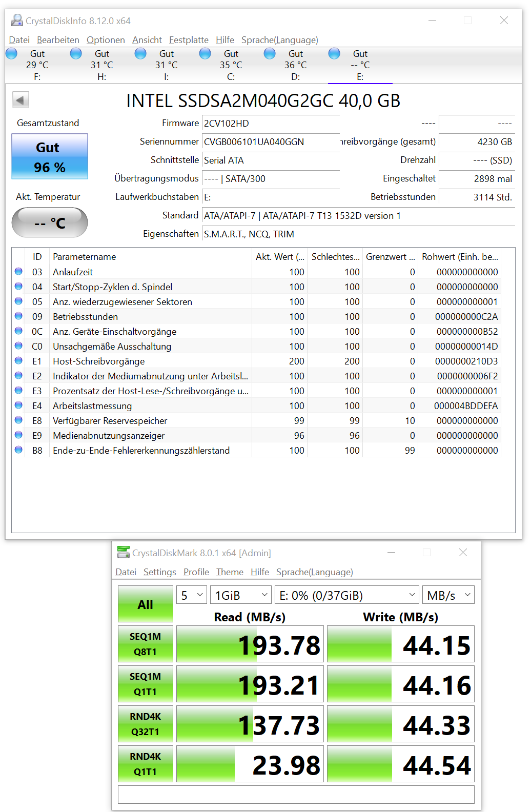
Task: Open Sprache(Language) menu in CrystalDiskMark
Action: (315, 572)
